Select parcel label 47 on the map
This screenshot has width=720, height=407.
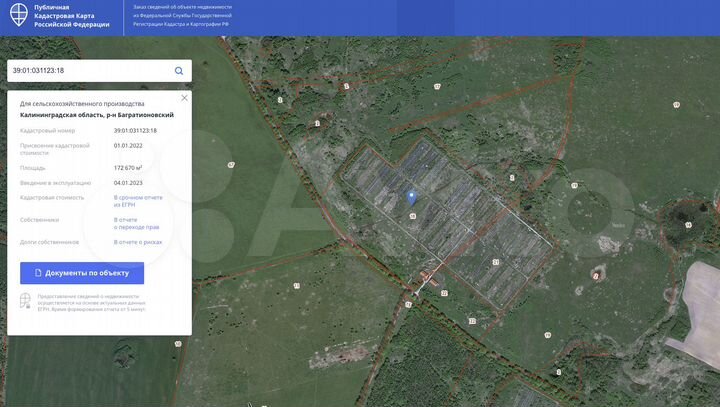coord(231,165)
